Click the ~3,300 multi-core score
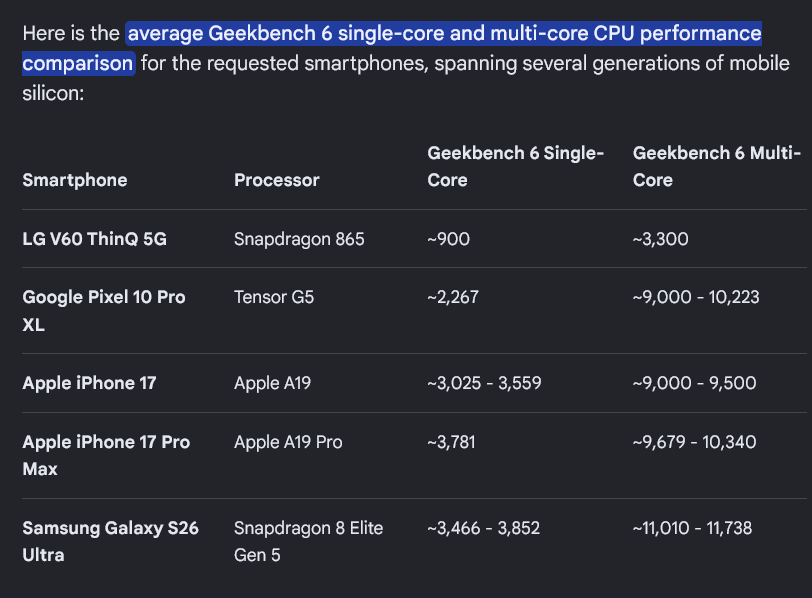Screen dimensions: 812x598 660,239
